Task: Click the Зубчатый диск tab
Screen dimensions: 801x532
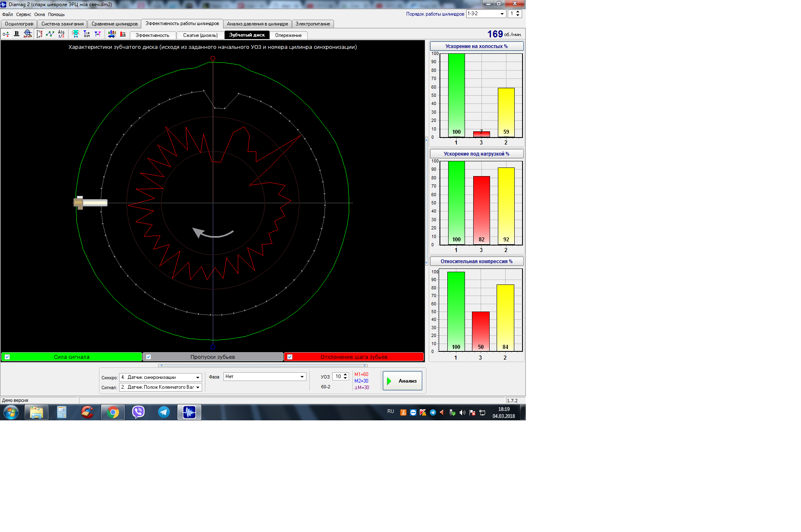Action: [247, 35]
